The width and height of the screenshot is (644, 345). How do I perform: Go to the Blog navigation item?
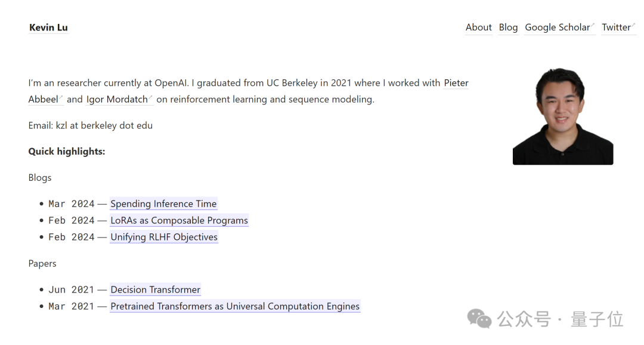coord(508,27)
